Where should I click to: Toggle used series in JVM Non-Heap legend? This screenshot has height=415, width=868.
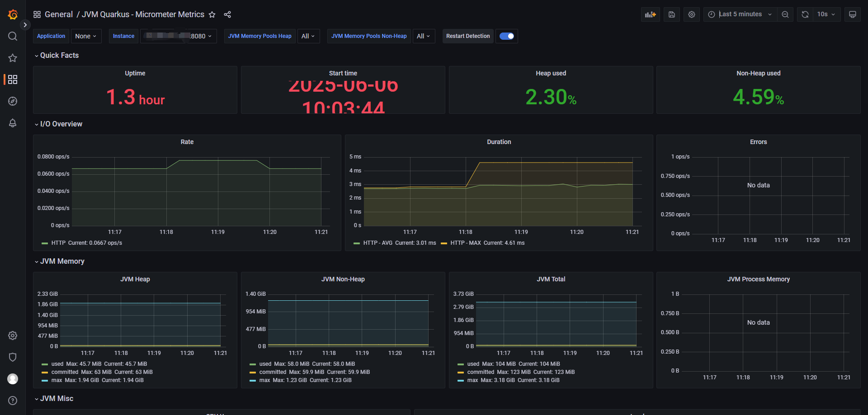[x=265, y=364]
